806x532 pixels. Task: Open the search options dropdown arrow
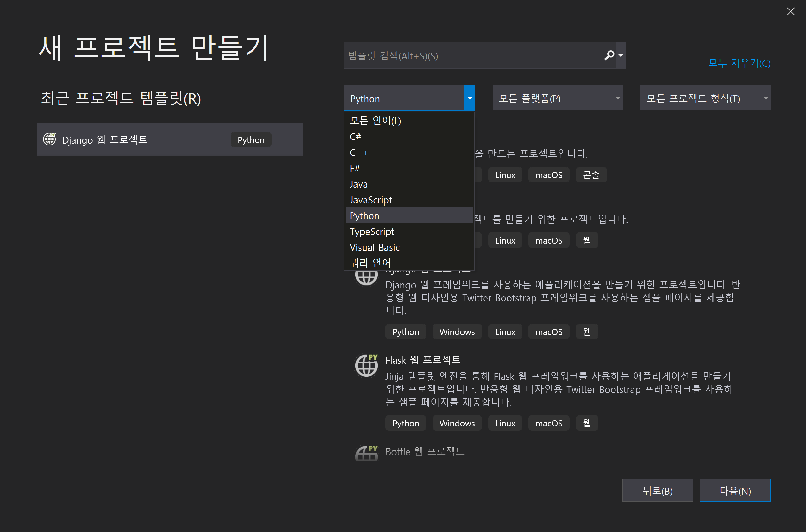621,55
